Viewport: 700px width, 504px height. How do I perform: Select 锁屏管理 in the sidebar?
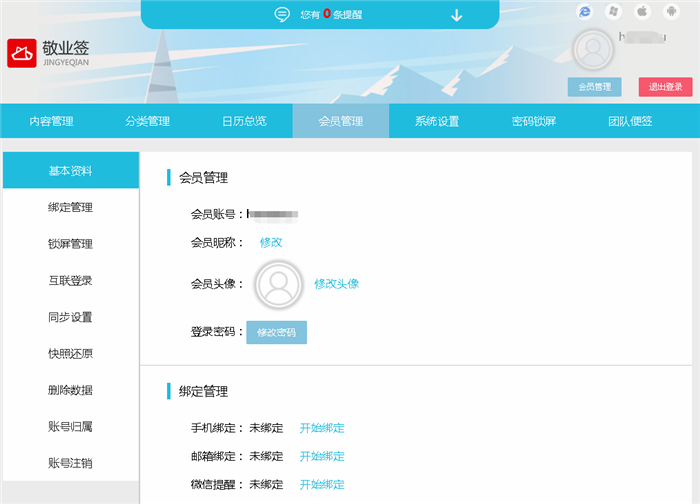click(x=70, y=244)
